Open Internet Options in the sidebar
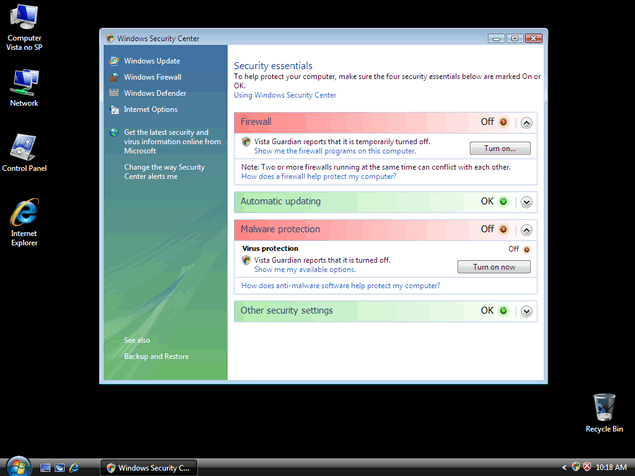Screen dimensions: 635x476 (150, 110)
